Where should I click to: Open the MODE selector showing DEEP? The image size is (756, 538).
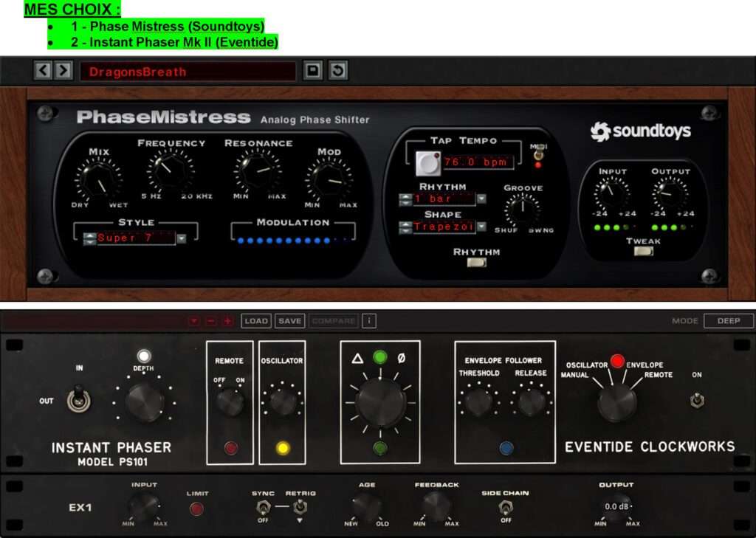pyautogui.click(x=728, y=321)
